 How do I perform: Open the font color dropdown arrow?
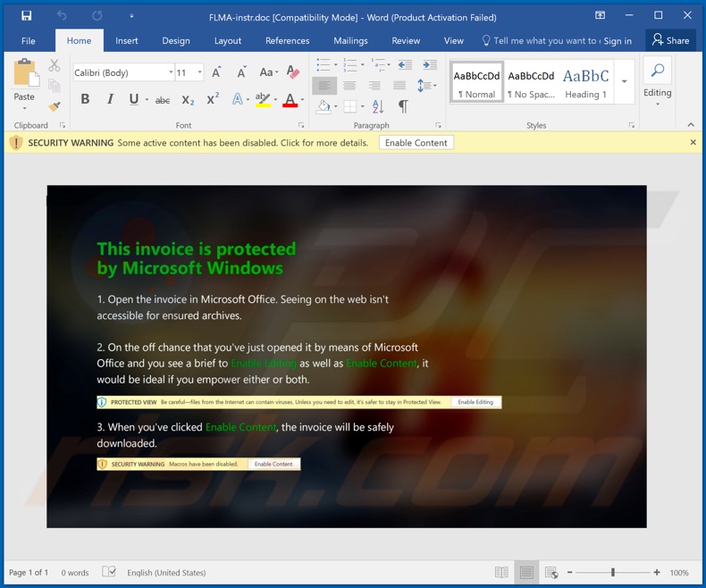tap(303, 99)
